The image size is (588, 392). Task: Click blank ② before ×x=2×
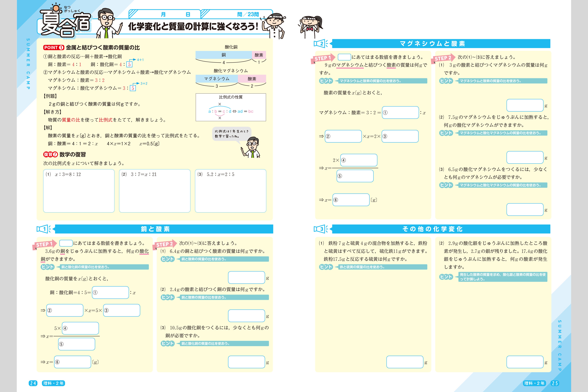coord(343,136)
